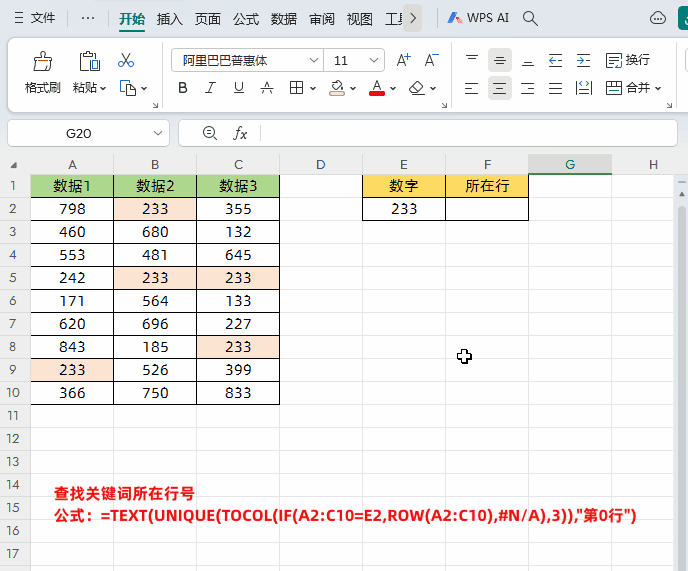Open the Paste options dropdown arrow
This screenshot has height=571, width=688.
pos(103,89)
